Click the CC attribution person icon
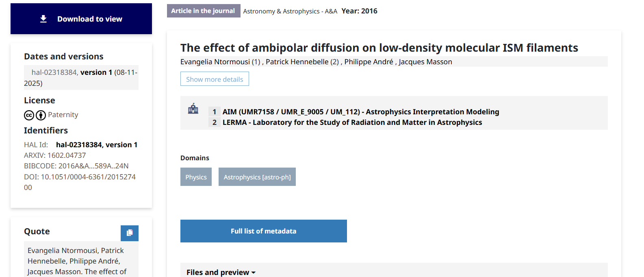This screenshot has width=644, height=277. click(x=41, y=116)
